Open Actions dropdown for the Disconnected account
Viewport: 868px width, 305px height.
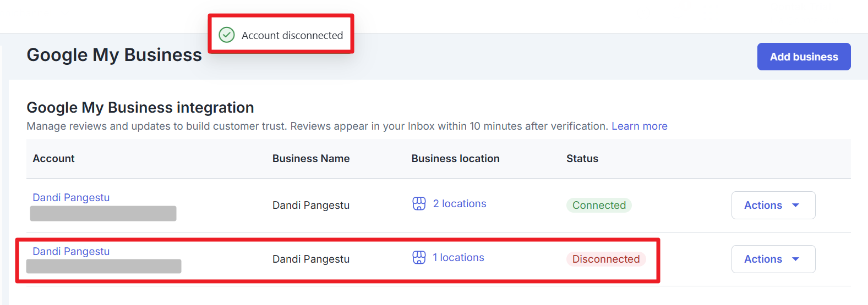pos(773,259)
